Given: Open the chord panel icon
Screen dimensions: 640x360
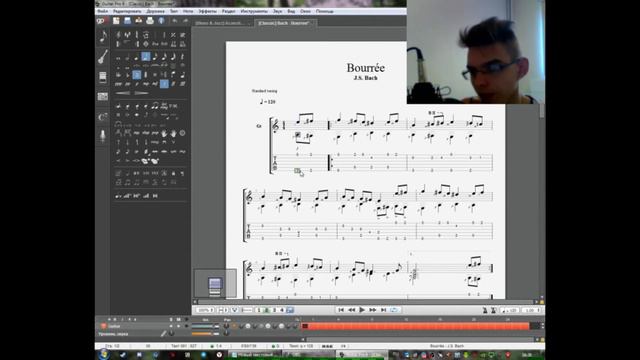Looking at the screenshot, I should click(103, 117).
